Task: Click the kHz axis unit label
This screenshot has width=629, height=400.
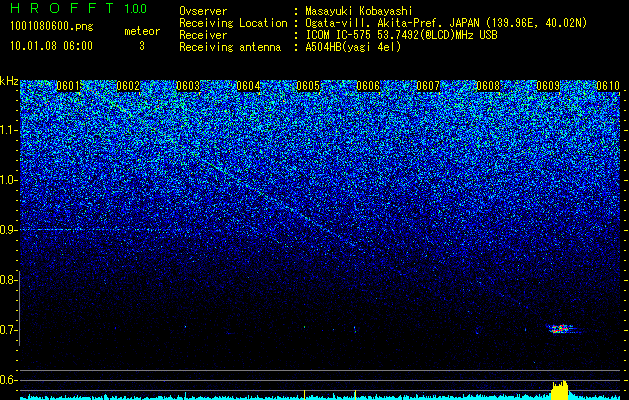Action: pyautogui.click(x=9, y=81)
